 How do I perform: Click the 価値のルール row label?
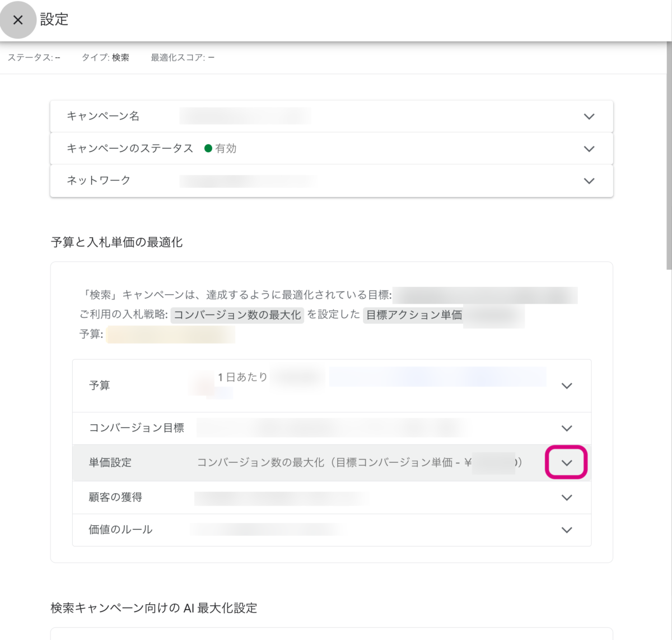click(120, 530)
